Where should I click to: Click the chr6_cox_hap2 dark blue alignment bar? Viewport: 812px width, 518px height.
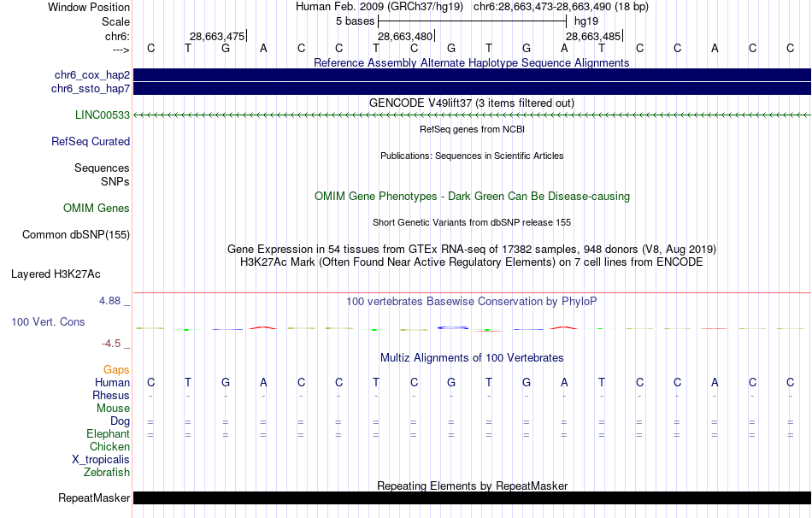[473, 75]
